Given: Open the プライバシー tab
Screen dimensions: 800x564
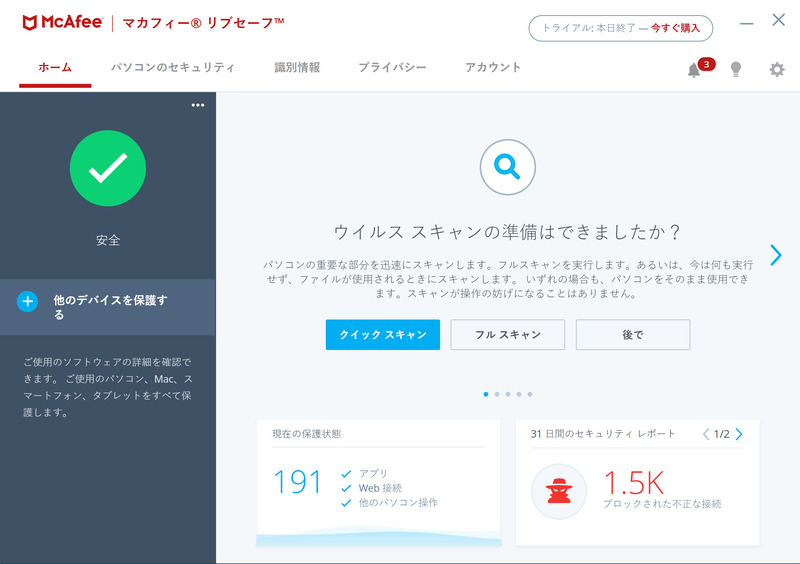Looking at the screenshot, I should (x=392, y=67).
